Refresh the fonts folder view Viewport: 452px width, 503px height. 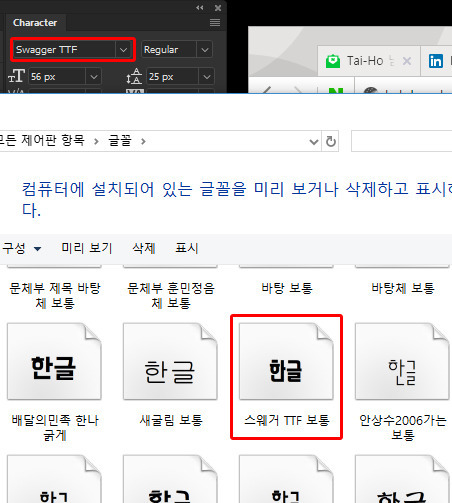[330, 141]
